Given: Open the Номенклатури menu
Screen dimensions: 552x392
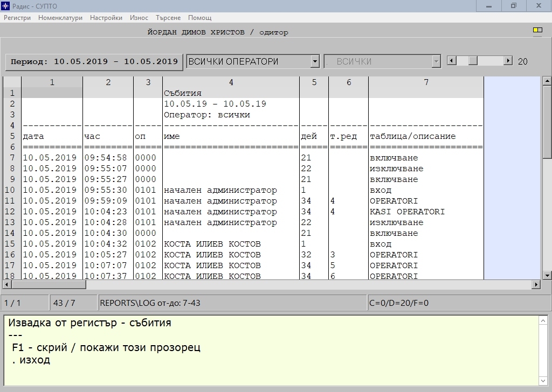Looking at the screenshot, I should (x=60, y=18).
